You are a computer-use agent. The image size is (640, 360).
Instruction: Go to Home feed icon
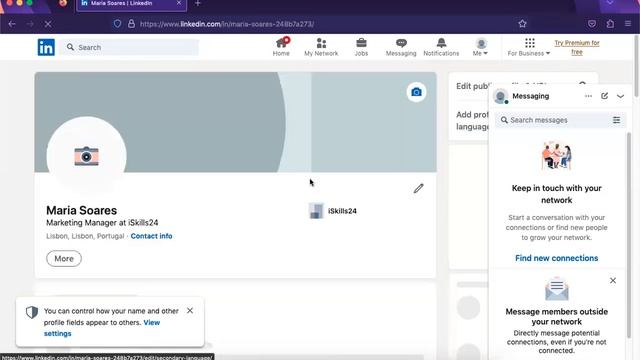pos(281,47)
